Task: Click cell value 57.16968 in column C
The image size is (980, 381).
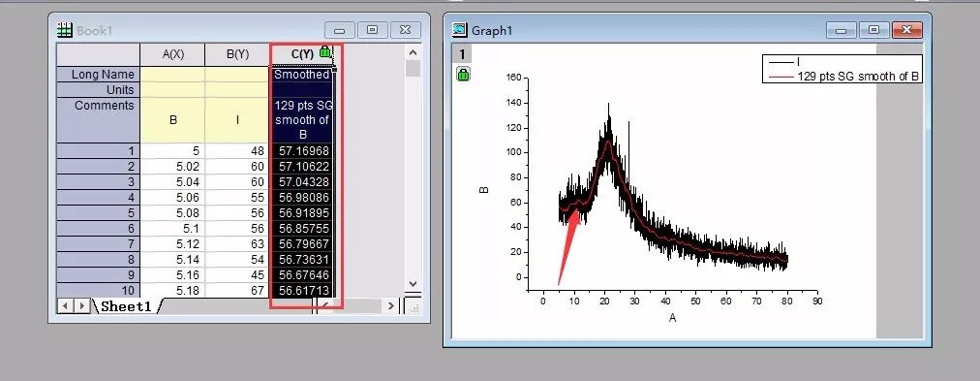Action: coord(302,151)
